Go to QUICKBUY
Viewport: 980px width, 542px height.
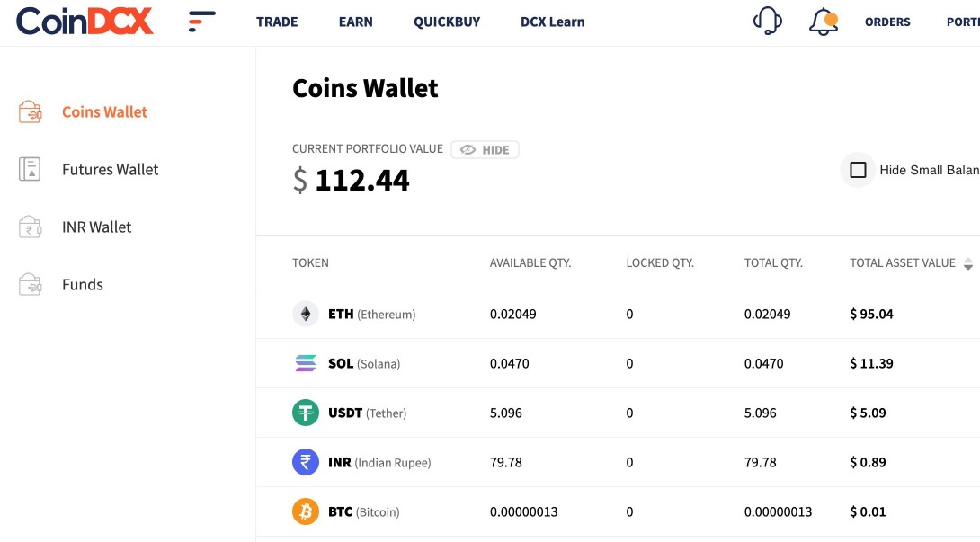coord(447,22)
